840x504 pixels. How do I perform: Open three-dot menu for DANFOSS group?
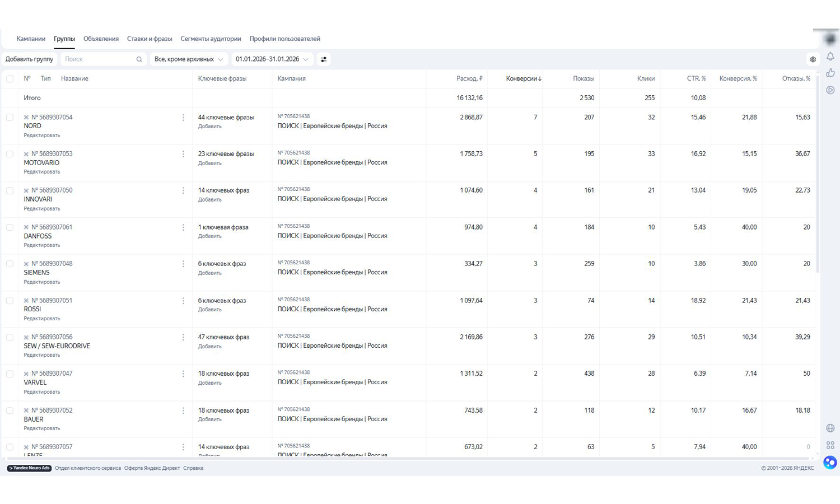183,228
